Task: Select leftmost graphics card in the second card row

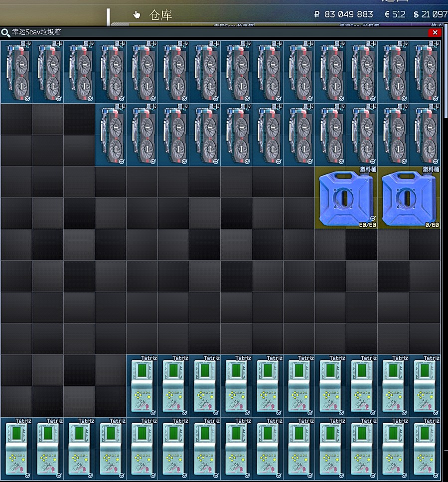Action: click(111, 135)
